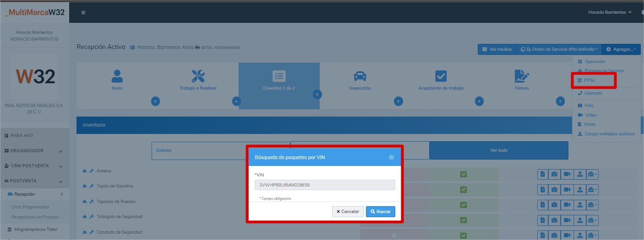The height and width of the screenshot is (240, 644).
Task: Select the Checklist 1 de 2 list icon
Action: click(279, 76)
